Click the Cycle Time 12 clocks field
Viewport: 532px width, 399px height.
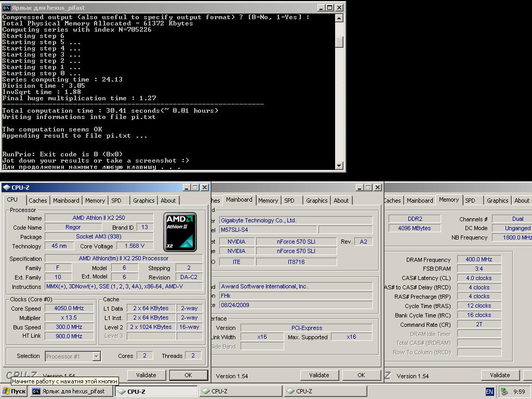tap(479, 305)
